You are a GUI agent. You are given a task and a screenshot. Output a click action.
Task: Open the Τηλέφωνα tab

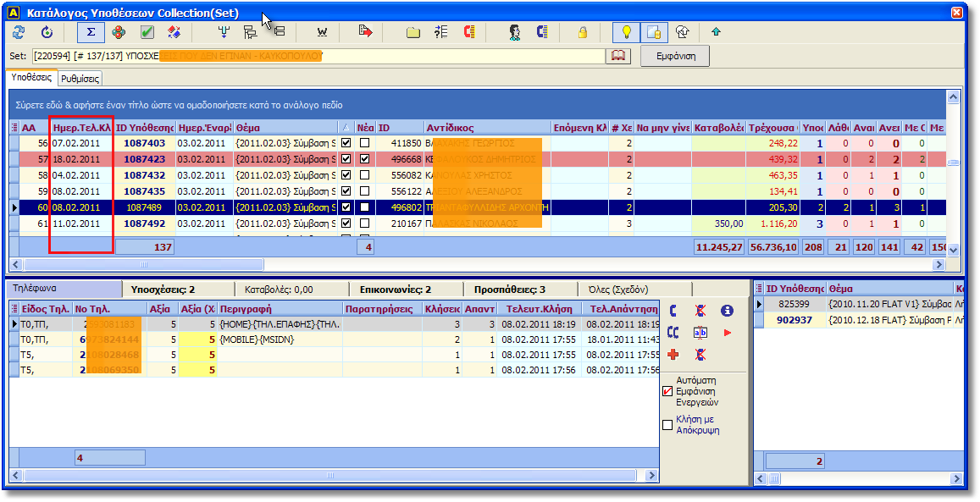pos(65,289)
